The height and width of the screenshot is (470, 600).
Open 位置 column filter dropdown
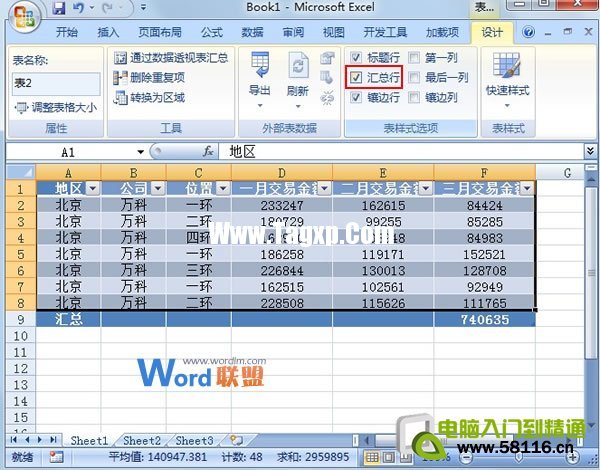coord(223,188)
